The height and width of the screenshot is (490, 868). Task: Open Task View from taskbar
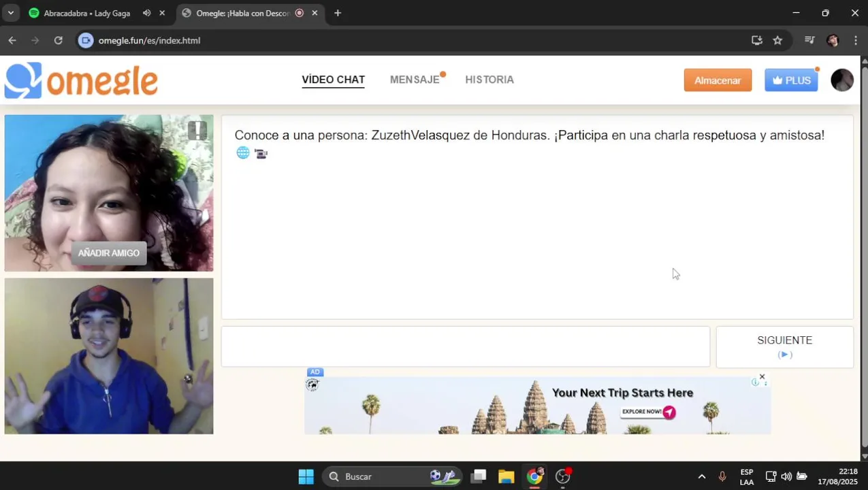tap(479, 476)
